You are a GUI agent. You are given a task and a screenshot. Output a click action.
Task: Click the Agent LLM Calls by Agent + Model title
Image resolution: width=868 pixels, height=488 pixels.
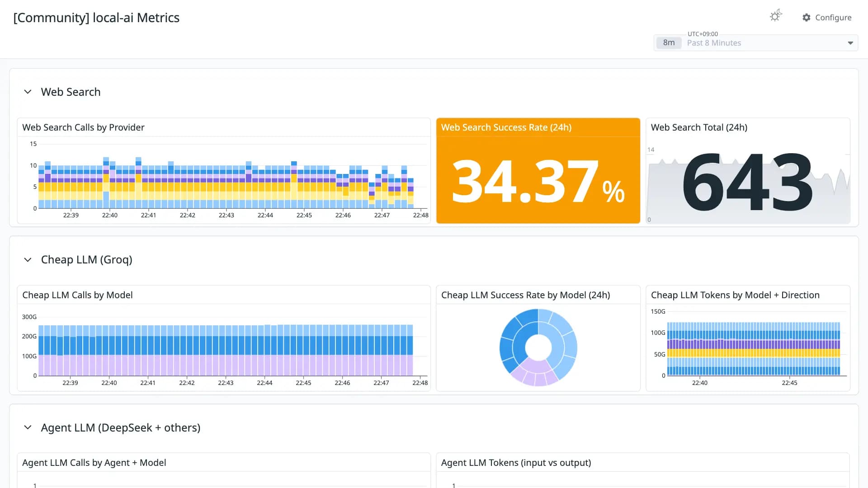pos(94,463)
